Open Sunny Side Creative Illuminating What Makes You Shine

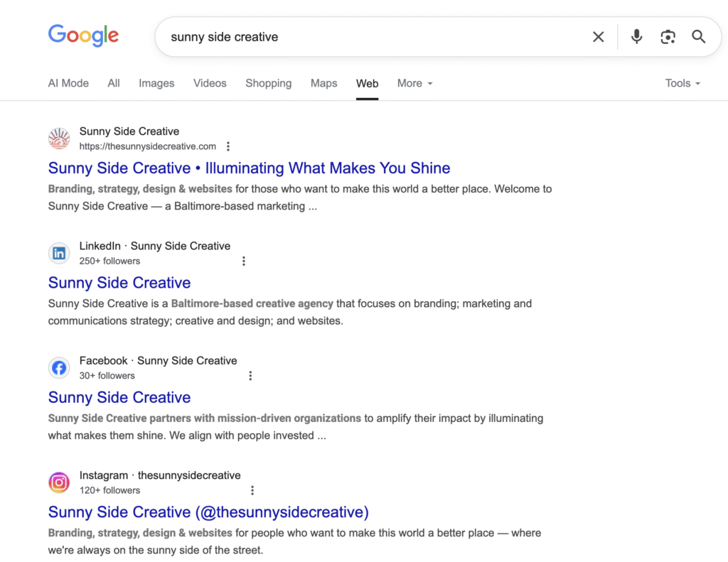click(x=250, y=168)
